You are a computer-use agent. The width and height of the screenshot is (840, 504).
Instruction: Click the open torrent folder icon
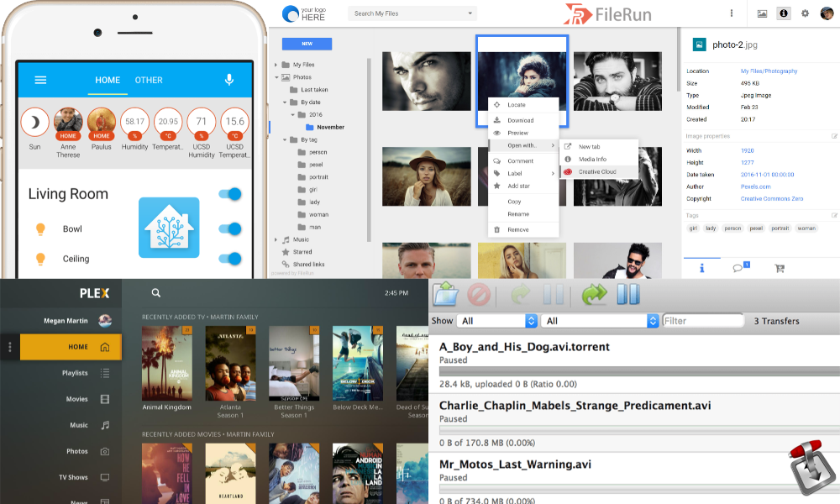coord(444,295)
